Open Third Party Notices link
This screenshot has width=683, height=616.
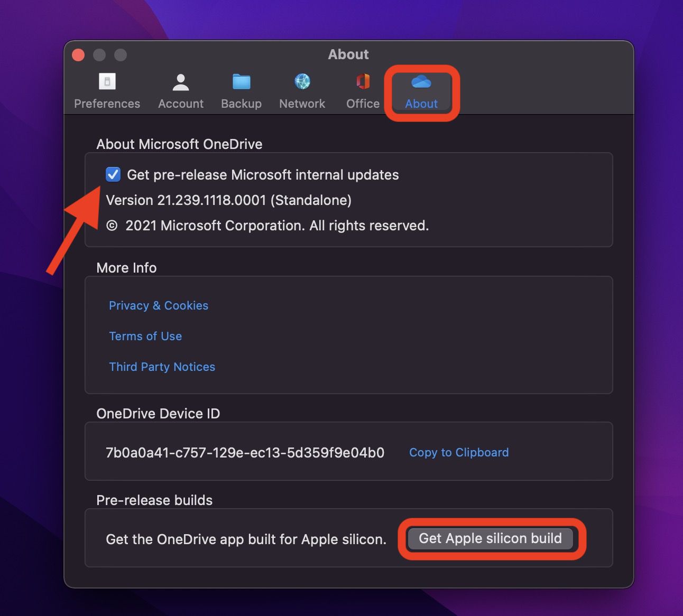point(162,367)
